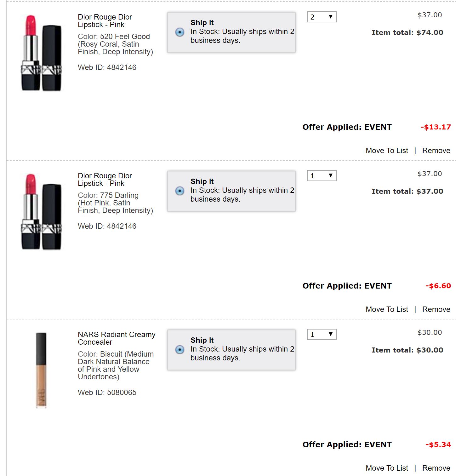
Task: Remove the NARS Radiant Creamy Concealer
Action: coord(436,468)
